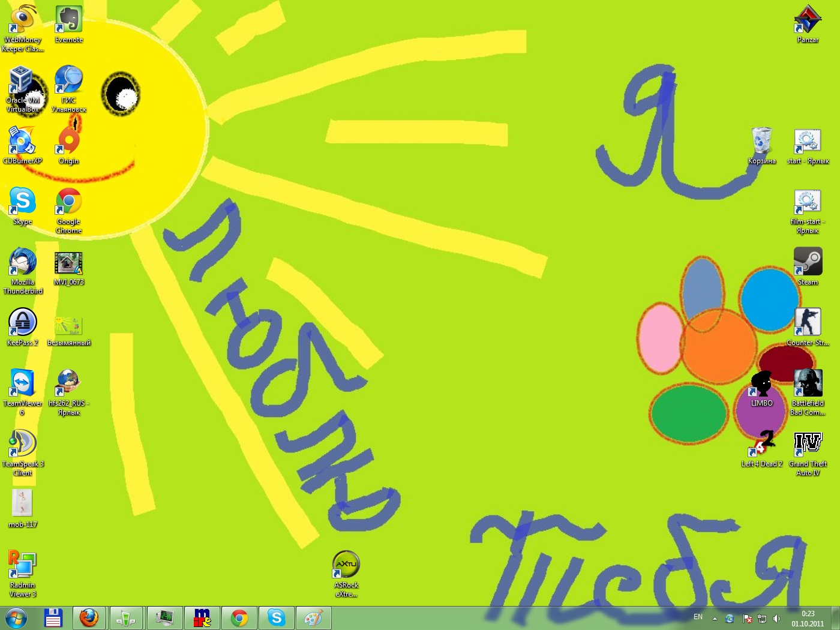Click the EN language indicator
Viewport: 840px width, 630px height.
point(698,617)
